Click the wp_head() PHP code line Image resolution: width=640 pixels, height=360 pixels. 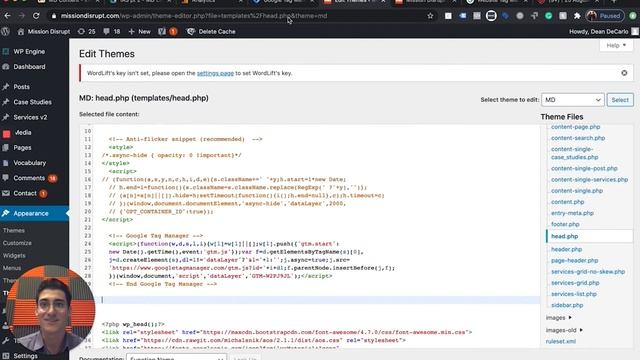[133, 324]
